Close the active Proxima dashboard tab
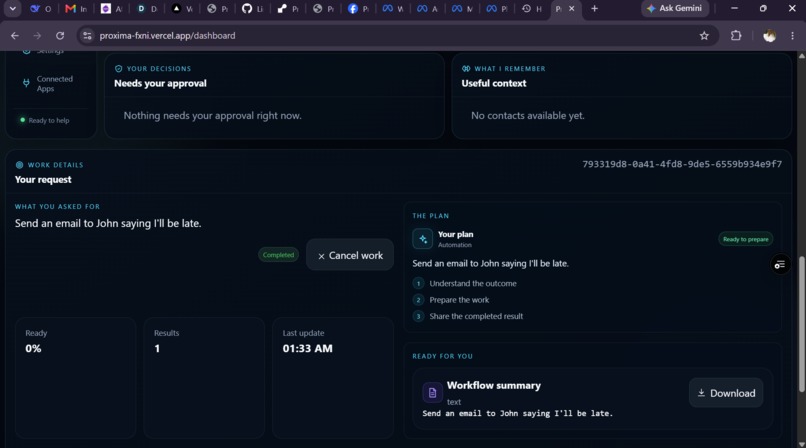This screenshot has height=448, width=806. coord(571,9)
